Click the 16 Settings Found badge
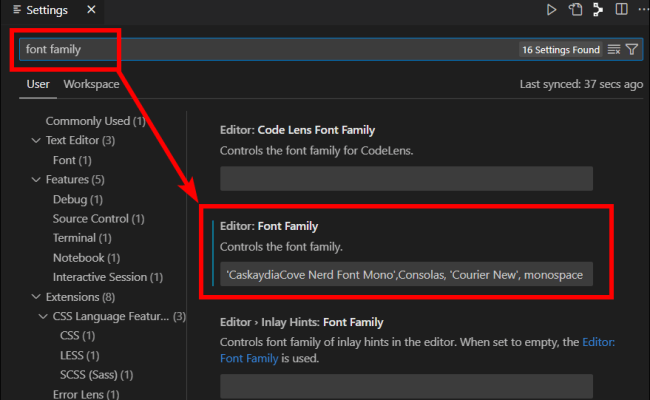Viewport: 650px width, 400px height. pos(560,50)
